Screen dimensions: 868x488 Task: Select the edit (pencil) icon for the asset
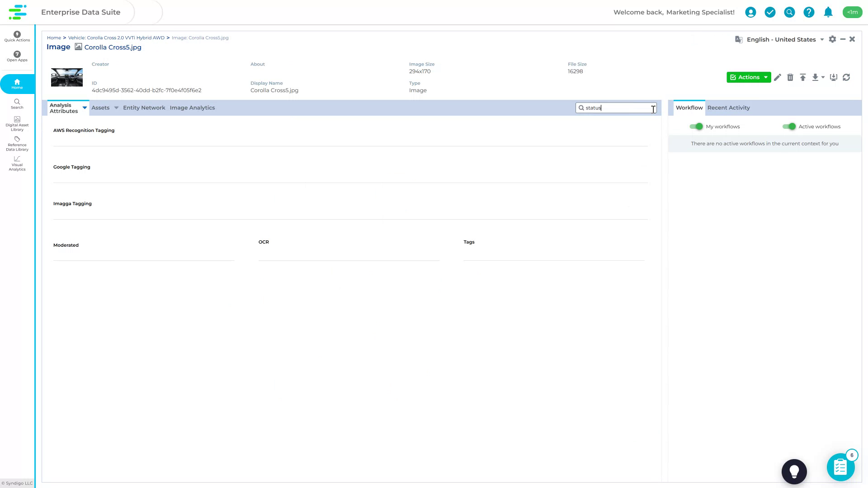pyautogui.click(x=778, y=77)
